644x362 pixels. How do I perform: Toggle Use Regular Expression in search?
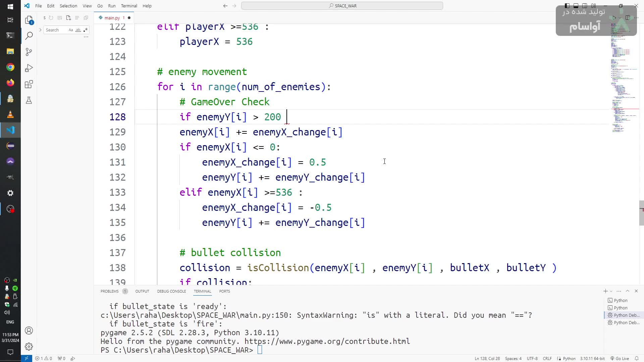click(86, 30)
